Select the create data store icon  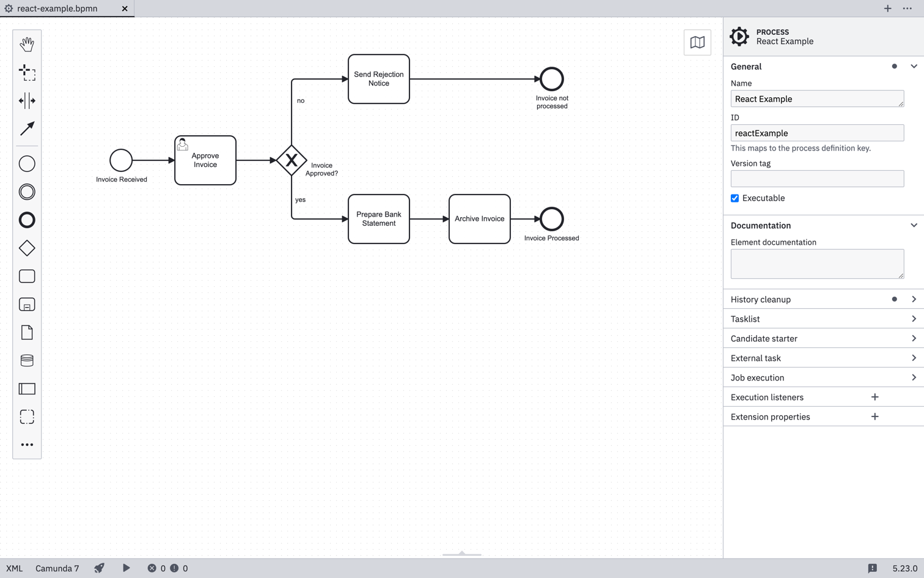pos(27,360)
